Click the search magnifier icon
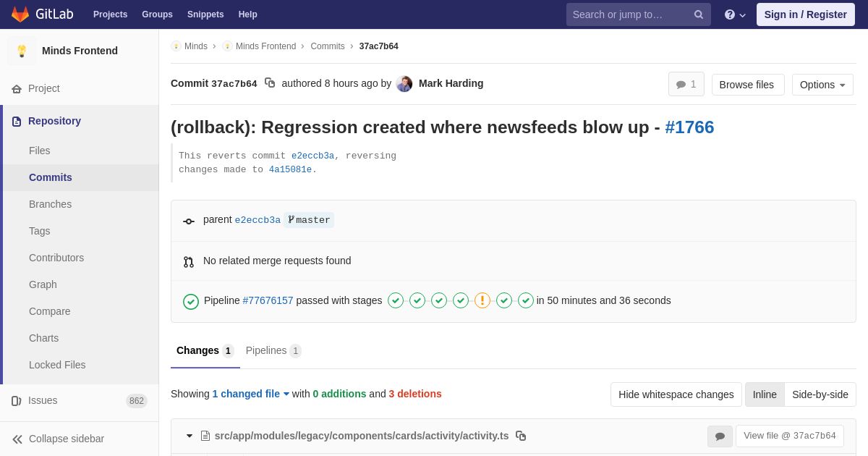 pos(699,14)
